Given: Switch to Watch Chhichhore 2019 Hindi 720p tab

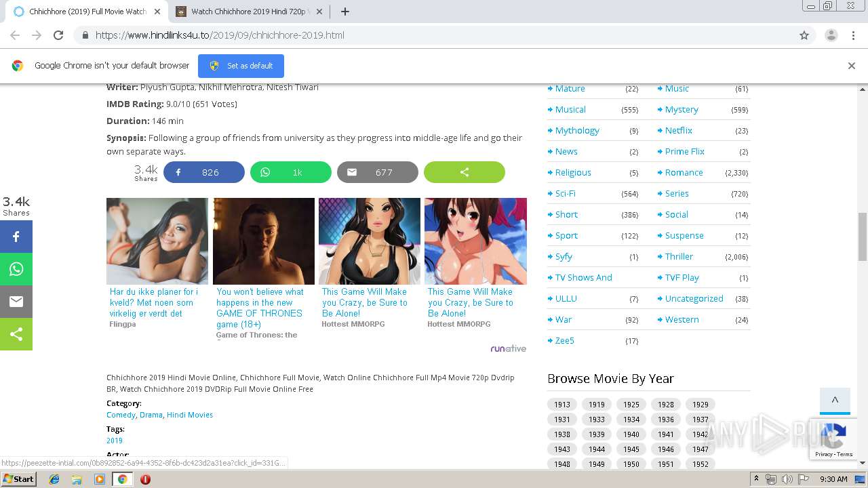Looking at the screenshot, I should (x=250, y=12).
